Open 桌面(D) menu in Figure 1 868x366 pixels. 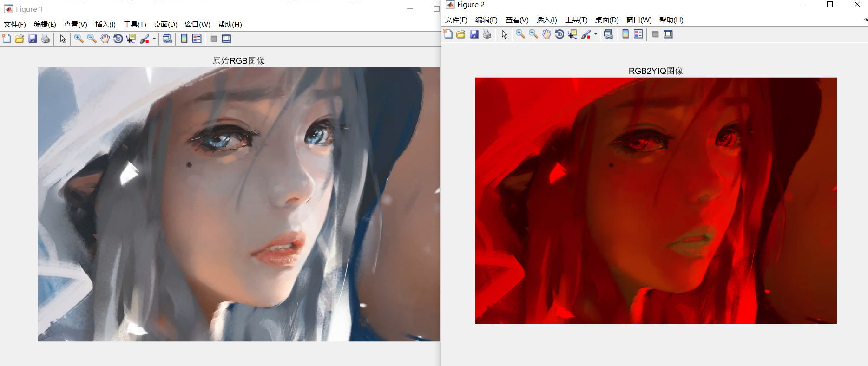[x=165, y=25]
